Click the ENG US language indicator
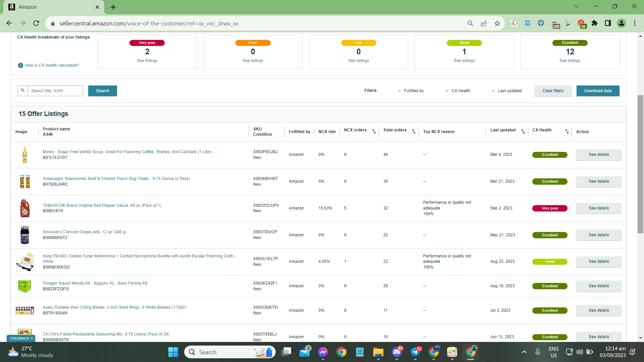Screen dimensions: 644x362 554,352
